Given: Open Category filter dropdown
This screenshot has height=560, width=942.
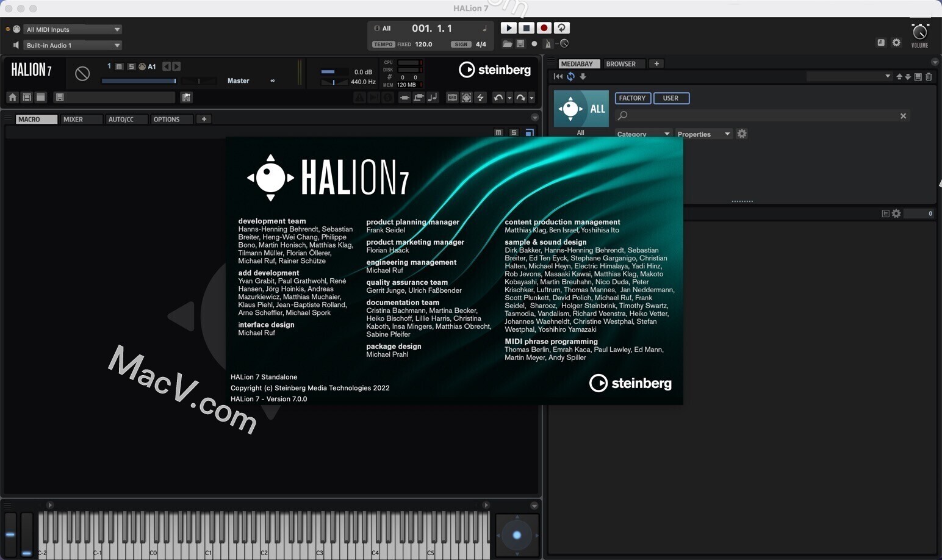Looking at the screenshot, I should [643, 134].
